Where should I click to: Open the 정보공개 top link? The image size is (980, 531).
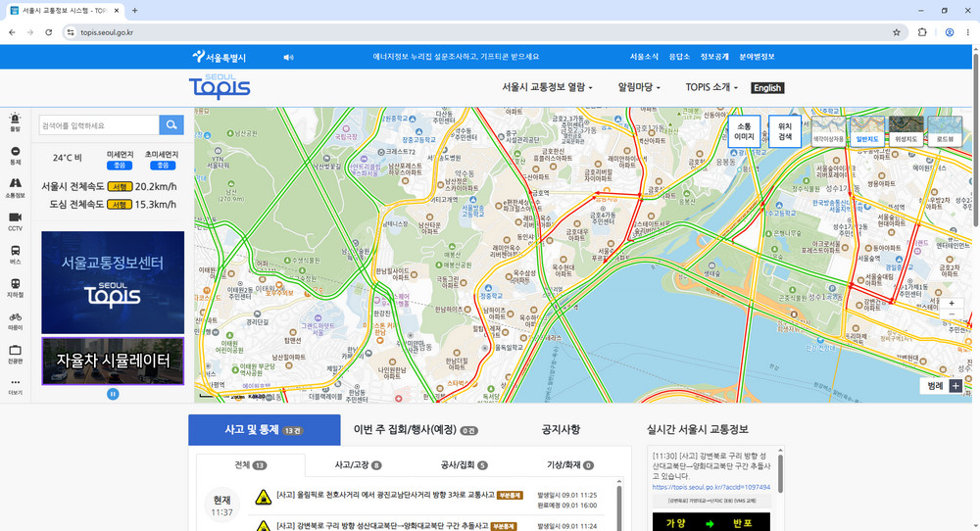pos(714,57)
